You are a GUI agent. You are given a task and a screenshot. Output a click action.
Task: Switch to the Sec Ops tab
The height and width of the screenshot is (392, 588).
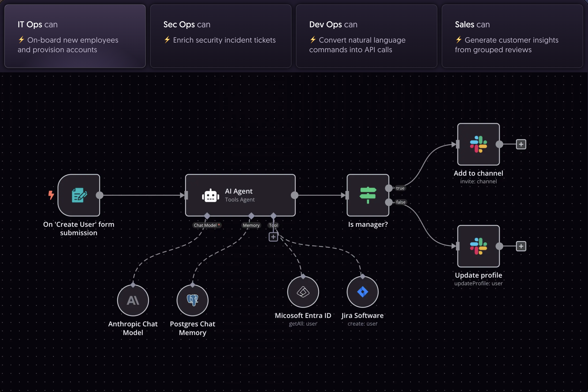[x=221, y=36]
